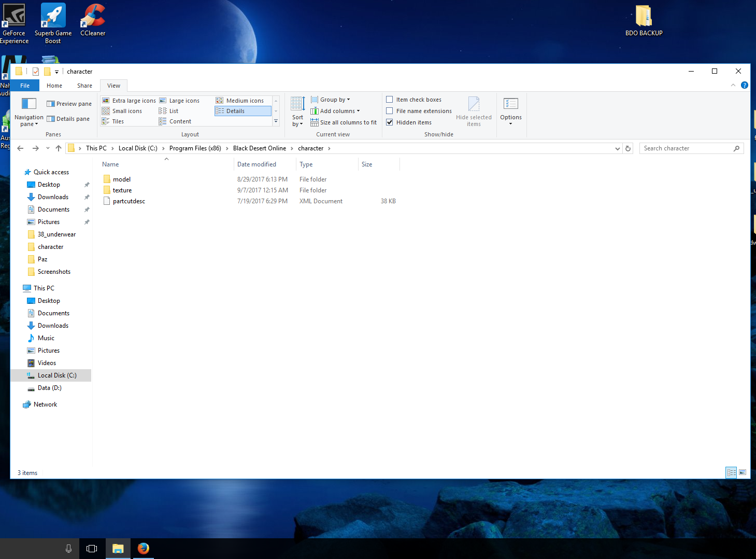Screen dimensions: 756x559
Task: Uncheck the Hidden items checkbox
Action: pyautogui.click(x=390, y=122)
